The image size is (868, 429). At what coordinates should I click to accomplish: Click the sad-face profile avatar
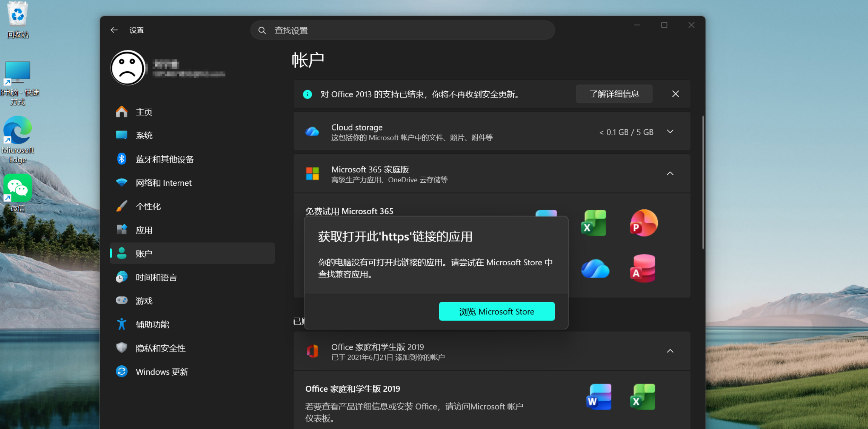tap(128, 67)
